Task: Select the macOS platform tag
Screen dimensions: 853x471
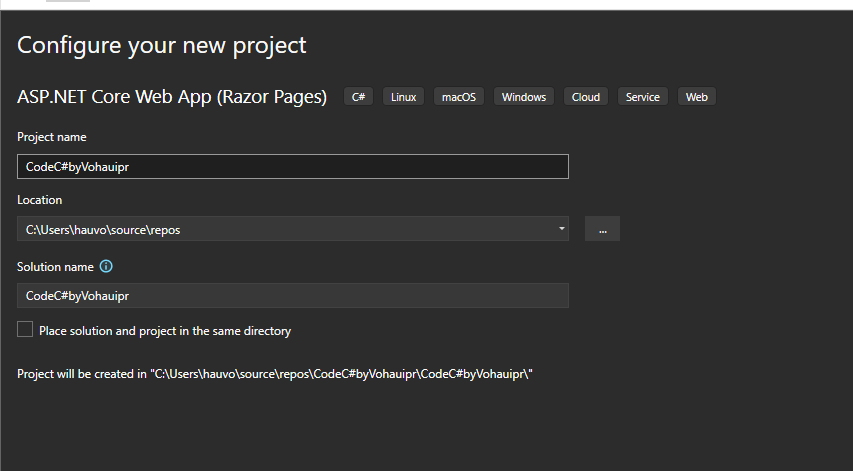Action: [x=459, y=97]
